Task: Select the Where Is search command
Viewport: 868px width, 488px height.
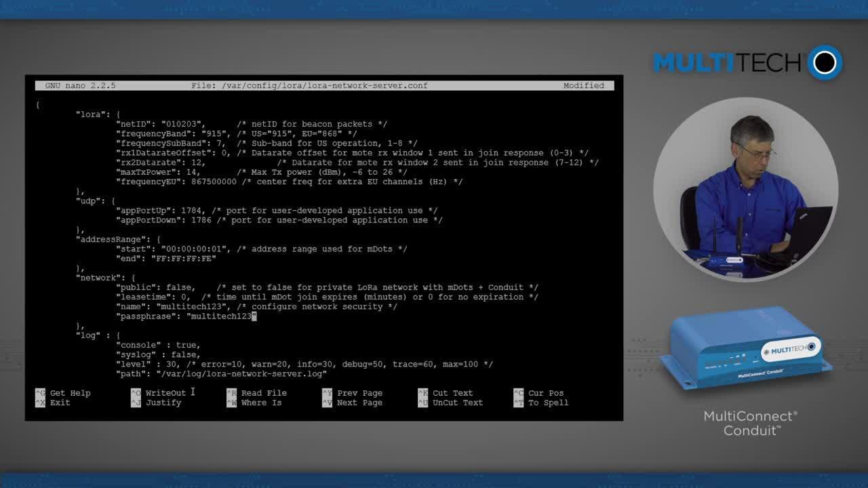Action: click(262, 402)
